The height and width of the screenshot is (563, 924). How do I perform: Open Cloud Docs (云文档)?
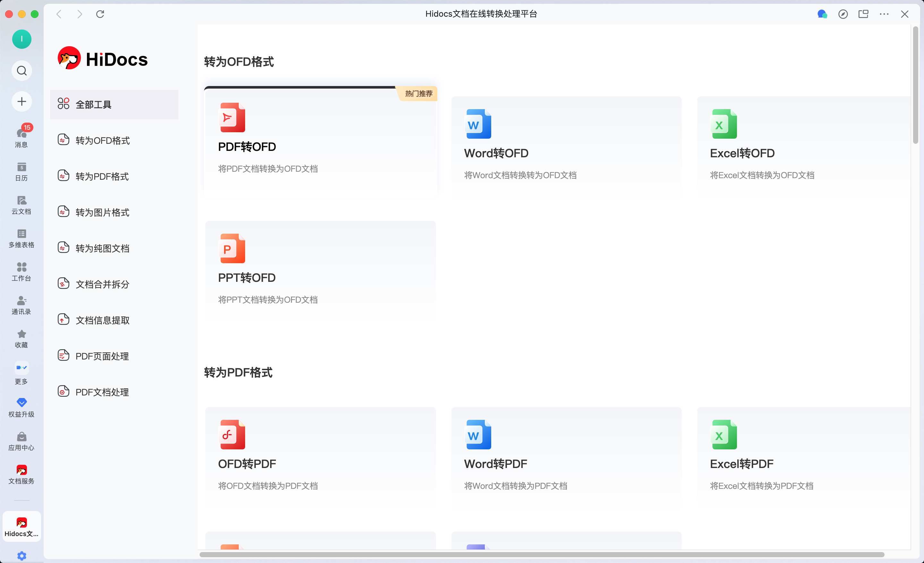(22, 205)
